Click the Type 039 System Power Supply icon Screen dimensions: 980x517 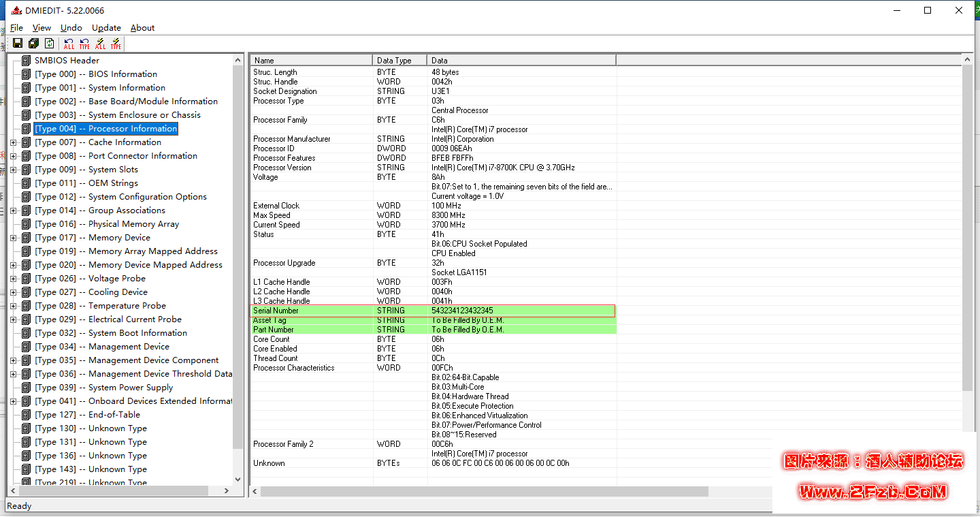(x=27, y=388)
